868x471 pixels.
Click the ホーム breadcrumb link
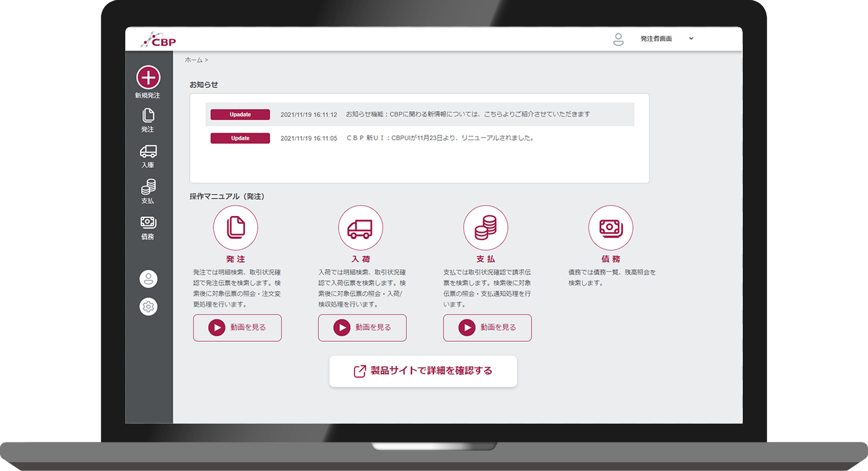coord(193,60)
